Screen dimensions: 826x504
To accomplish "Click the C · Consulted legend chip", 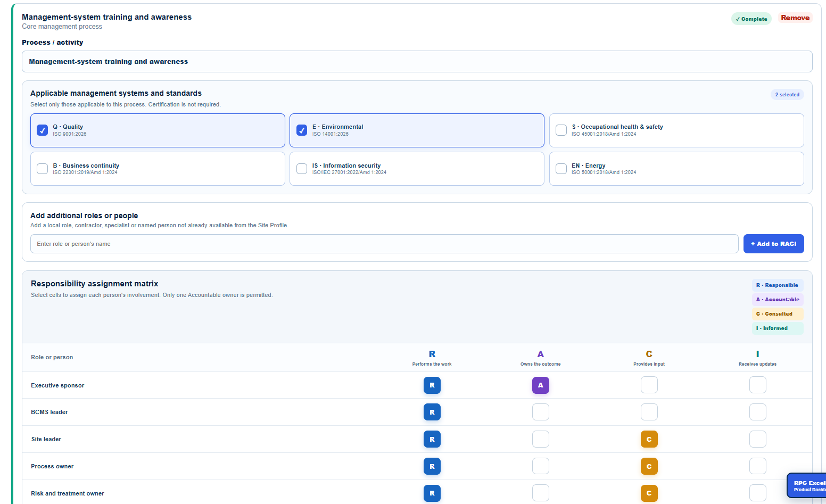I will pyautogui.click(x=778, y=314).
